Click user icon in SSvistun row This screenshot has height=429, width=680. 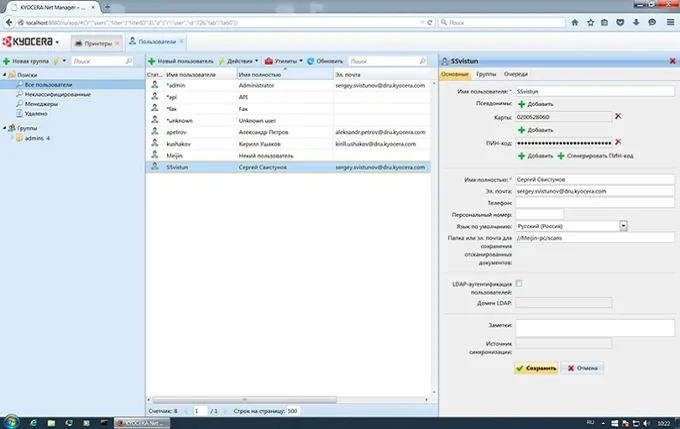154,167
